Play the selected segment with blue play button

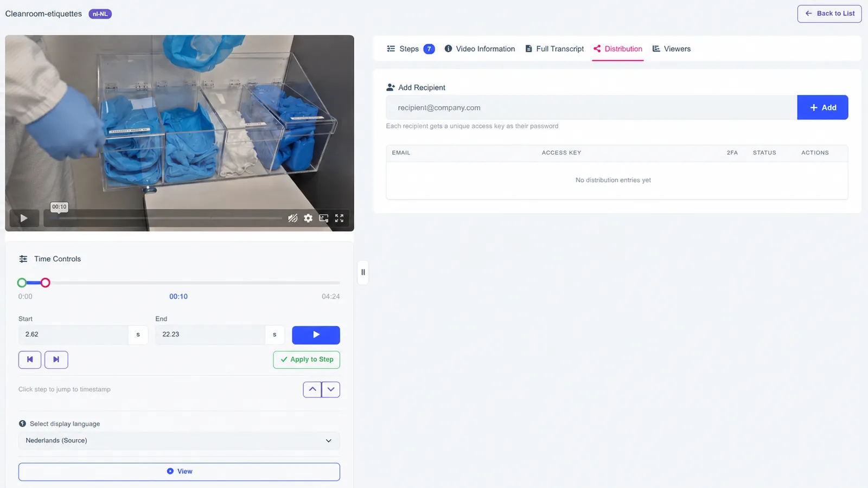point(316,335)
